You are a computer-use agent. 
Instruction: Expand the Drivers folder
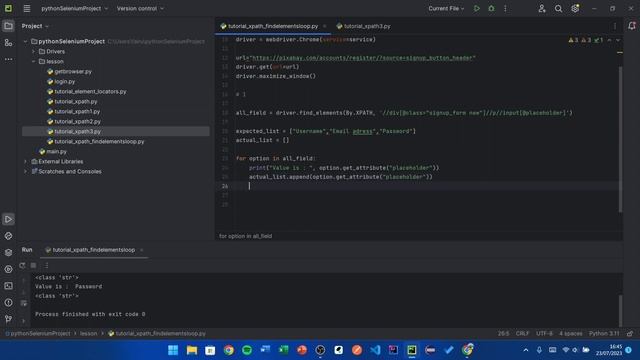pyautogui.click(x=33, y=51)
